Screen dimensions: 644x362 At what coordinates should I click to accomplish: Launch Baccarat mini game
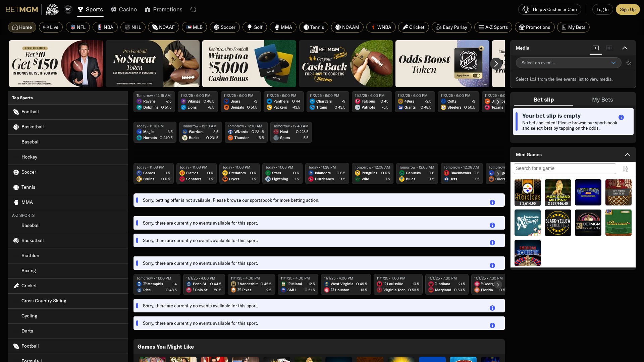619,223
